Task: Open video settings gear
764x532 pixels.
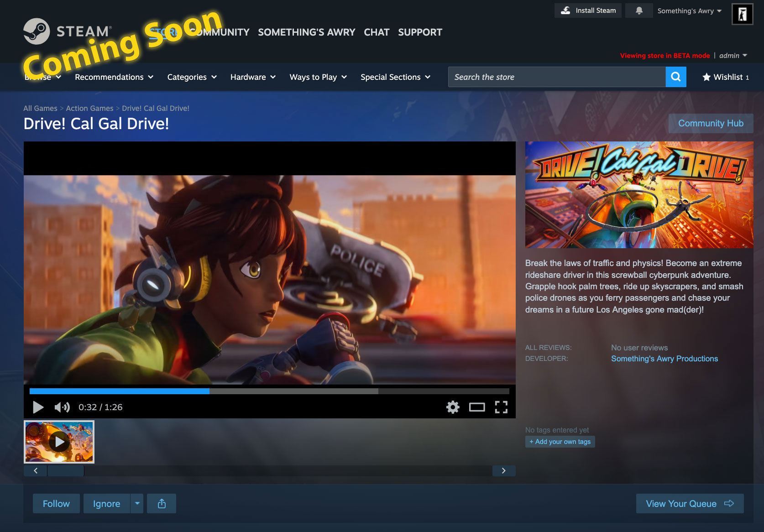Action: click(453, 407)
